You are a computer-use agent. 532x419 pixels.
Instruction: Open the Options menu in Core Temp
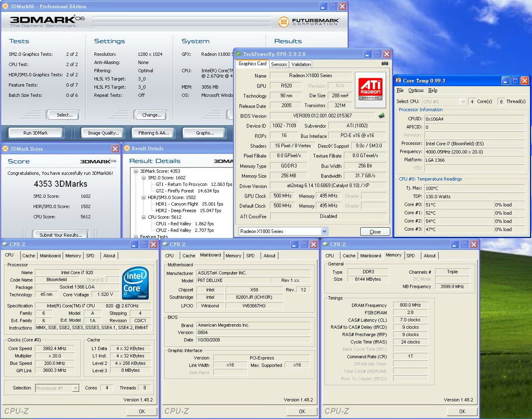click(416, 90)
